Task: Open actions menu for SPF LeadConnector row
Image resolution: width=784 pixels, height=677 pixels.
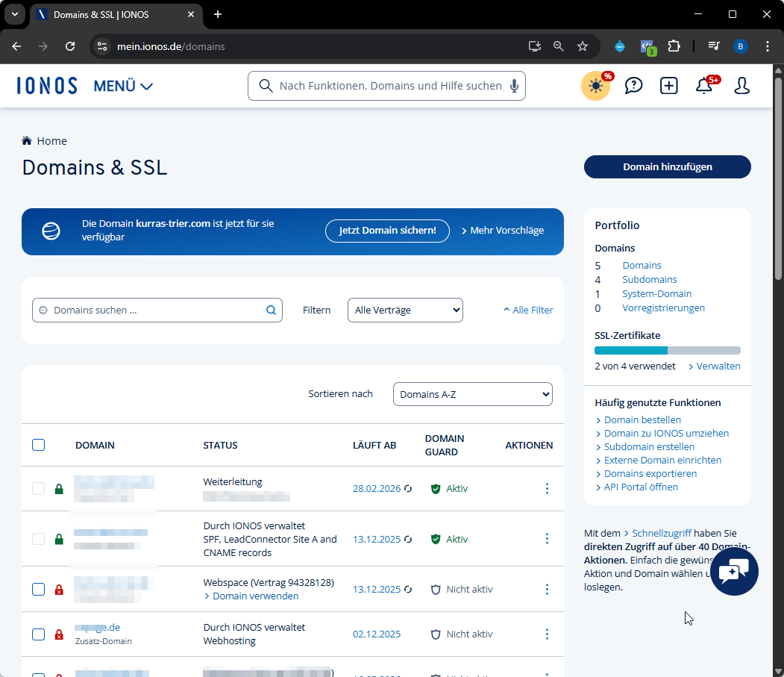Action: pyautogui.click(x=547, y=538)
